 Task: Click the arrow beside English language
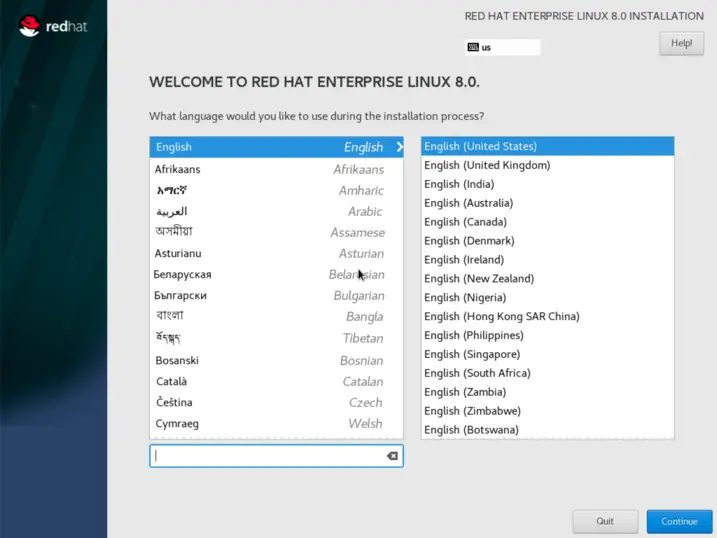tap(399, 147)
